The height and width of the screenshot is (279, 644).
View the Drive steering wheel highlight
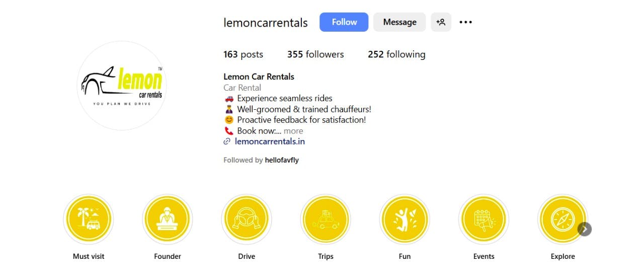coord(247,220)
